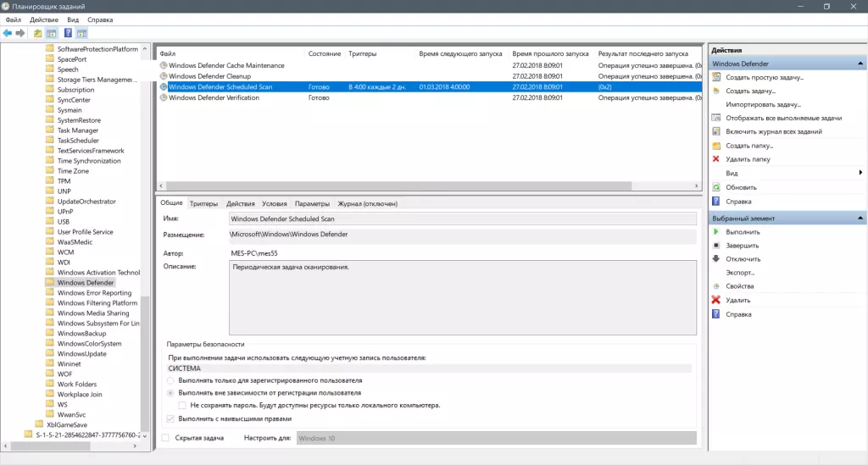Collapse the 'Выбранный элемент' section
Image resolution: width=868 pixels, height=465 pixels.
pos(861,218)
